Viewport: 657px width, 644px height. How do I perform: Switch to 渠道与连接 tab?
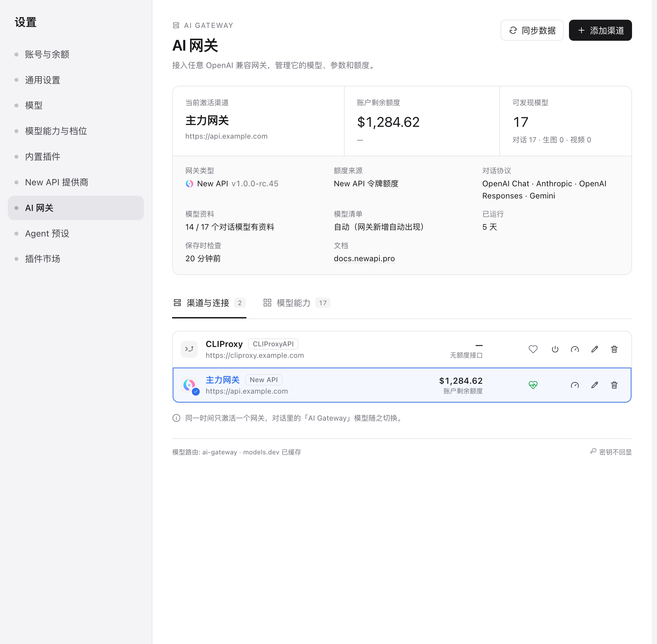pos(209,303)
